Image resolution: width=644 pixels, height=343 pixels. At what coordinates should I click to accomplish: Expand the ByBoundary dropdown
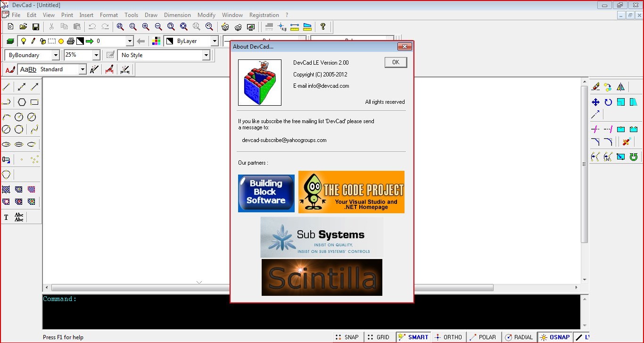[56, 55]
